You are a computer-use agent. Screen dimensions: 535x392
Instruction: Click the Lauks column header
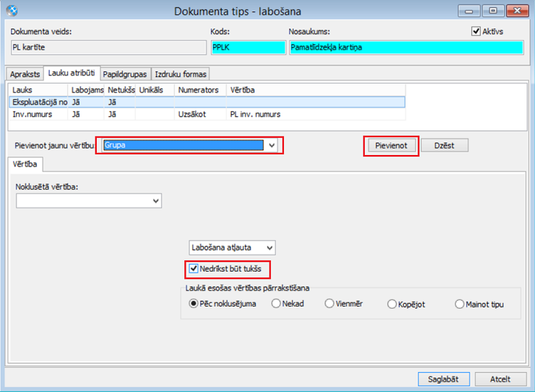click(38, 90)
